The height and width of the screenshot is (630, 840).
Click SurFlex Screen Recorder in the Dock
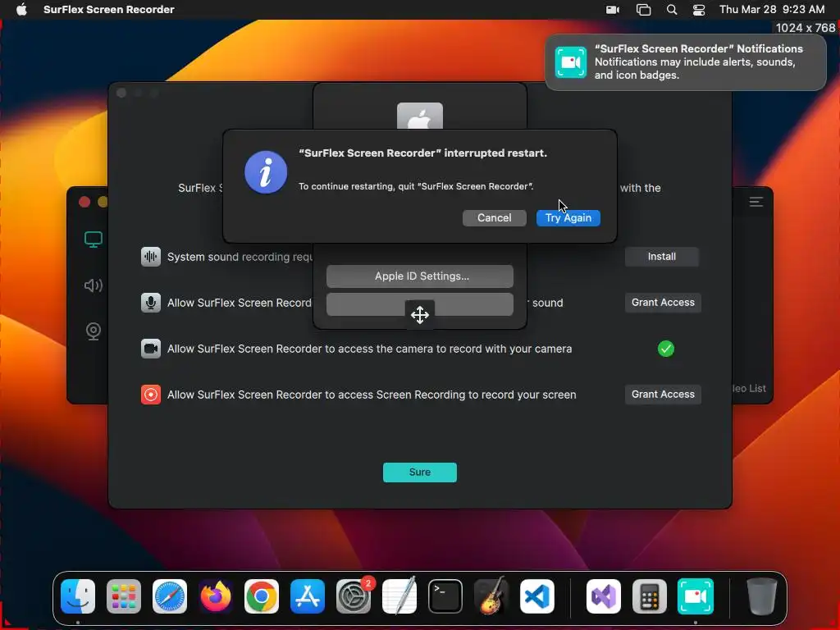click(696, 596)
